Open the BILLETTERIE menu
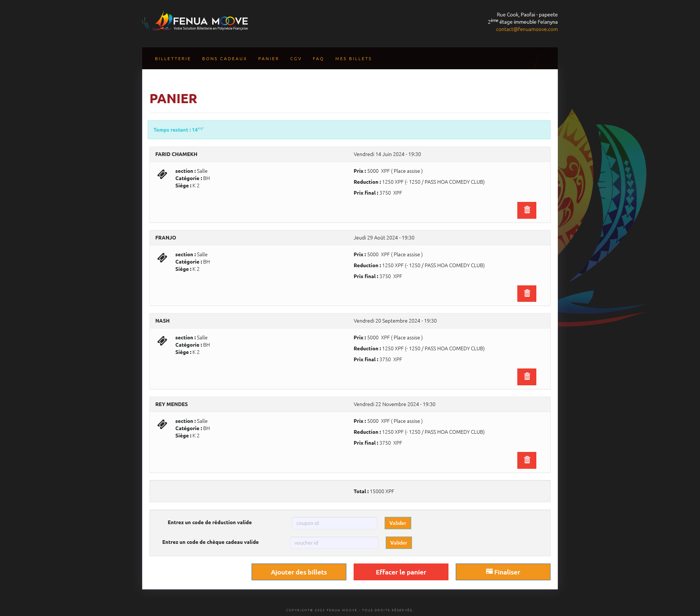This screenshot has height=616, width=700. pyautogui.click(x=173, y=59)
